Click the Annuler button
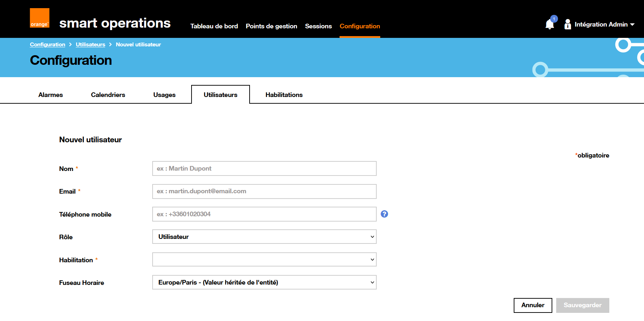The image size is (644, 321). pos(532,305)
